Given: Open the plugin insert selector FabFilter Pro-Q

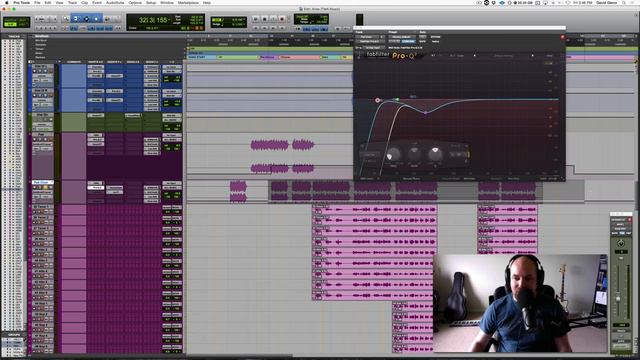Looking at the screenshot, I should click(x=369, y=41).
